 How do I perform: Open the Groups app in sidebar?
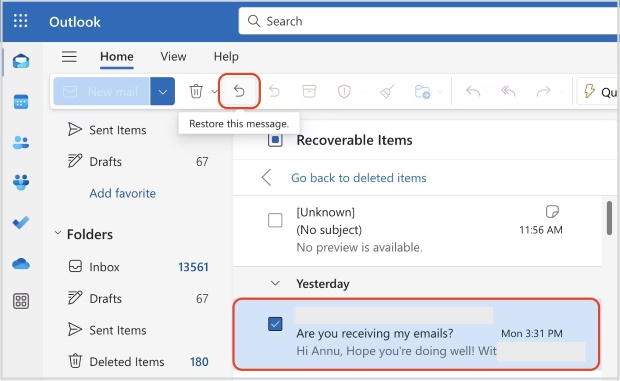click(x=21, y=182)
